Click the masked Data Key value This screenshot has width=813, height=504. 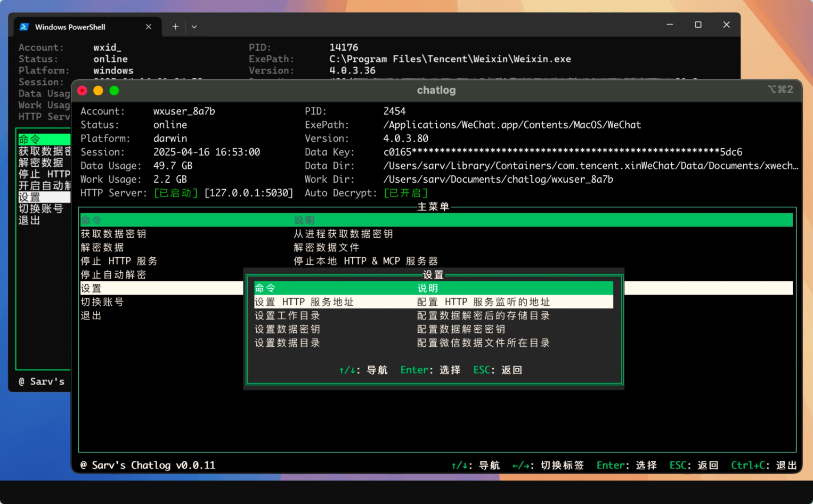click(563, 152)
